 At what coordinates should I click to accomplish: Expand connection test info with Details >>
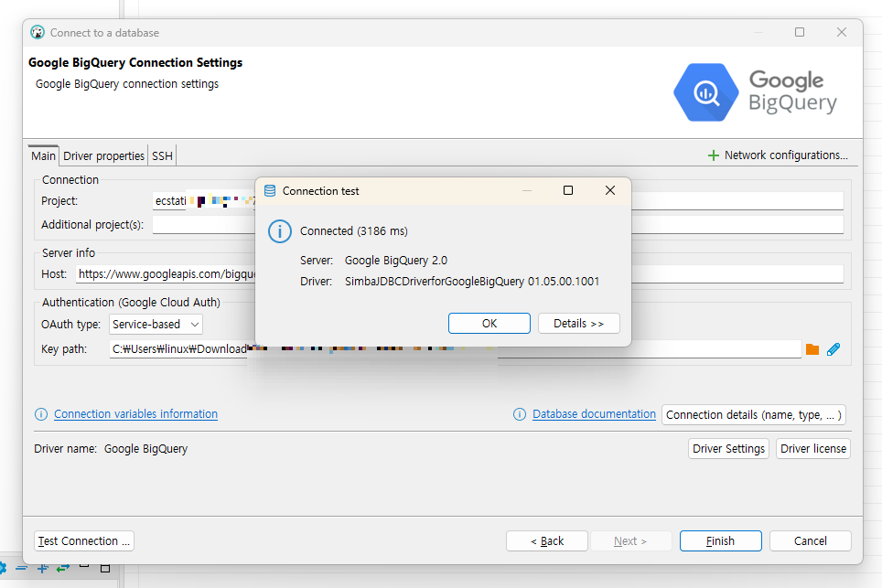click(579, 323)
